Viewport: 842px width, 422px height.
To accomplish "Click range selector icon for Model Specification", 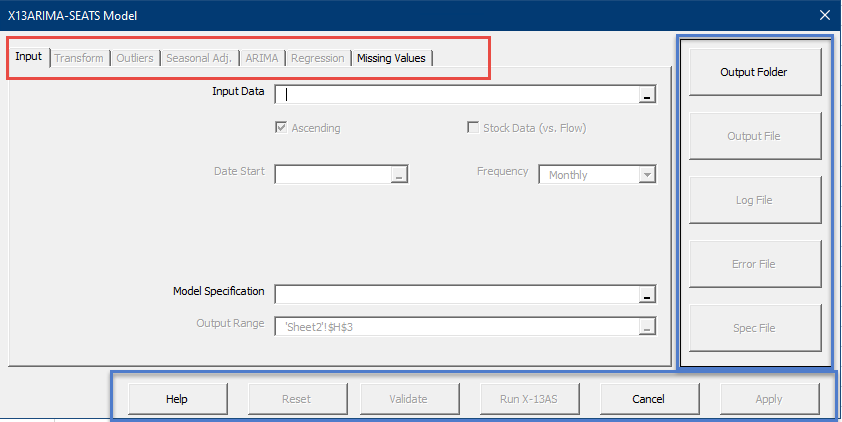I will point(647,294).
